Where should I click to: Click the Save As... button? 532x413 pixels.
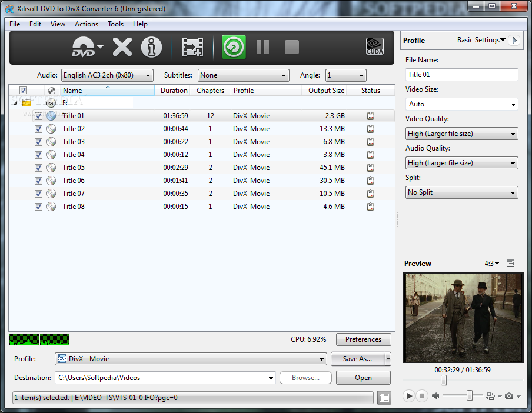click(x=358, y=359)
